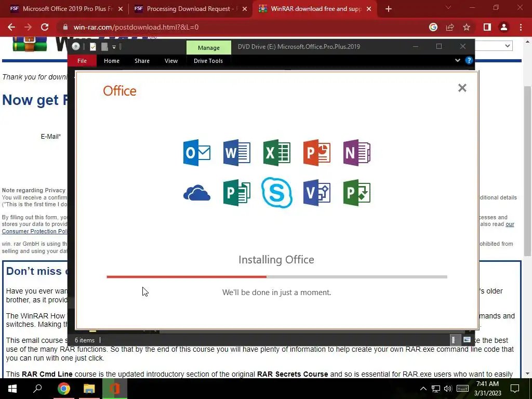The image size is (532, 399).
Task: Go back in Chrome
Action: coord(11,27)
